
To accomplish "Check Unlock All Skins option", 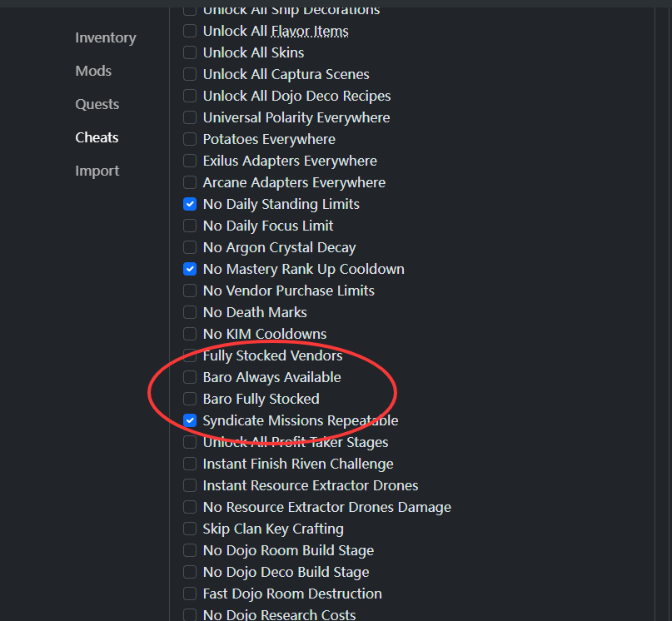I will coord(190,52).
